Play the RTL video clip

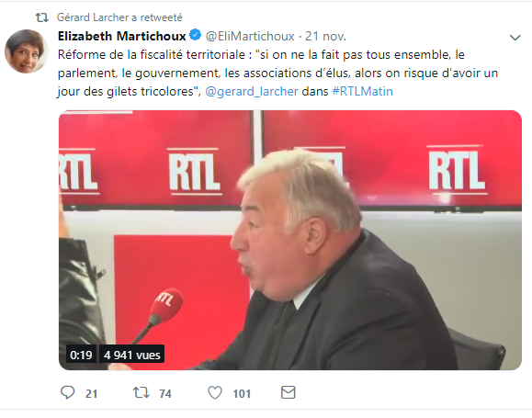pos(290,240)
